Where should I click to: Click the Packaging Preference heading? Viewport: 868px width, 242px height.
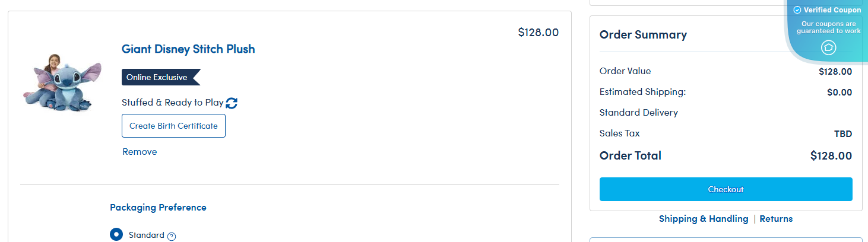click(158, 208)
